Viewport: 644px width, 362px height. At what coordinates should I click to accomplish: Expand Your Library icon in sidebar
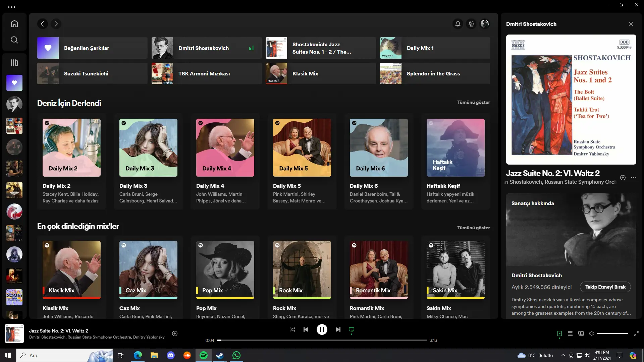[14, 63]
